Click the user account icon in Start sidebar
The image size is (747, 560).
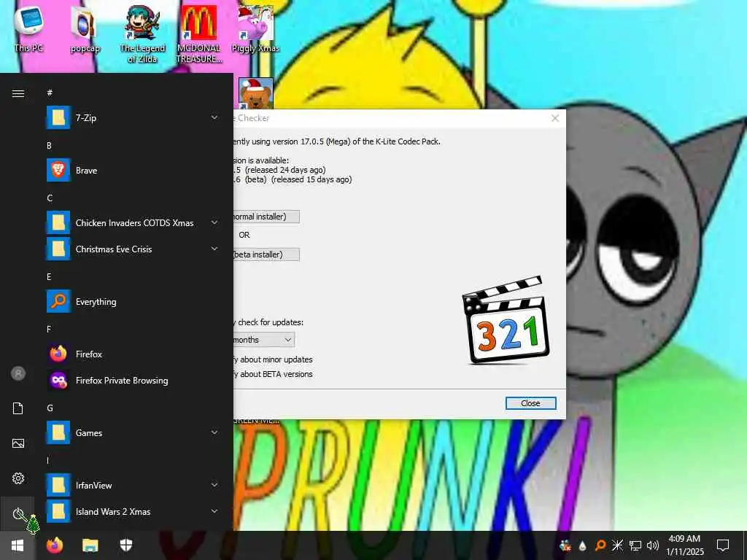click(x=18, y=373)
